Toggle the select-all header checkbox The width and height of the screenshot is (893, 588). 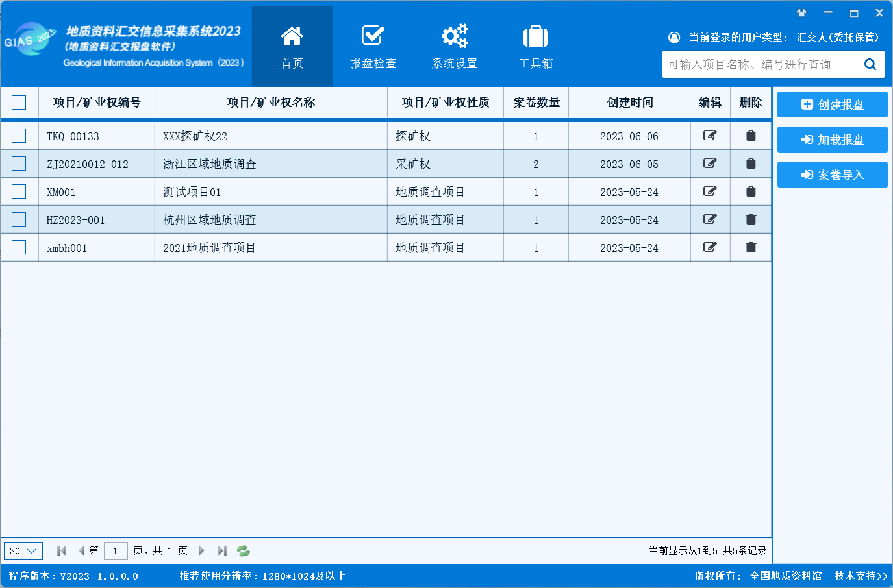[19, 103]
